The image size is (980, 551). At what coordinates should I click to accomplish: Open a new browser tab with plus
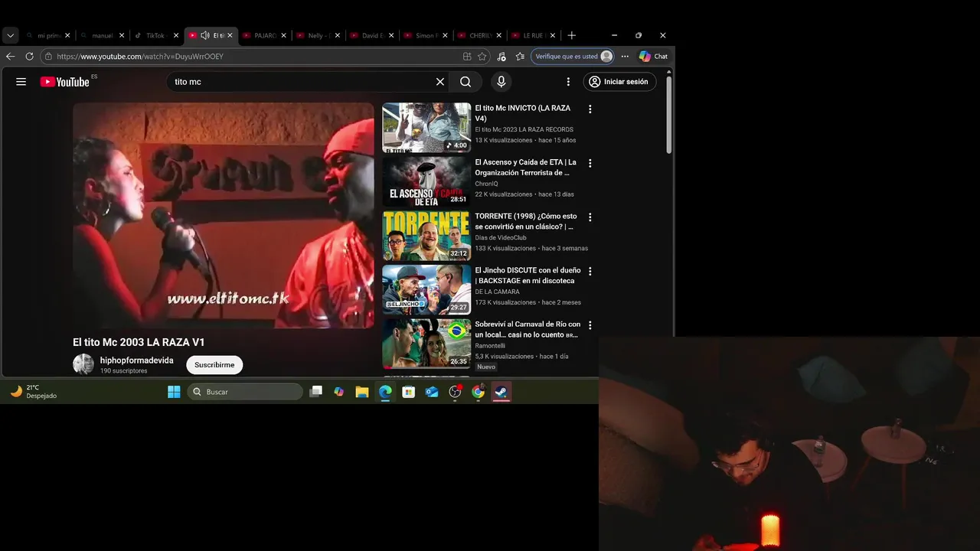click(x=571, y=35)
